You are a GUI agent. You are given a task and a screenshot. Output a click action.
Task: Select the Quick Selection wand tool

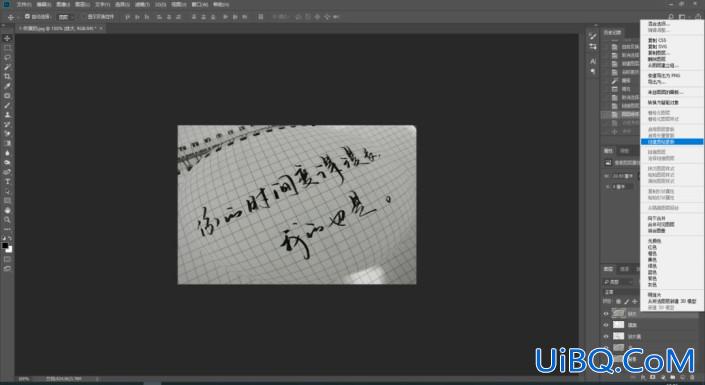pos(7,67)
